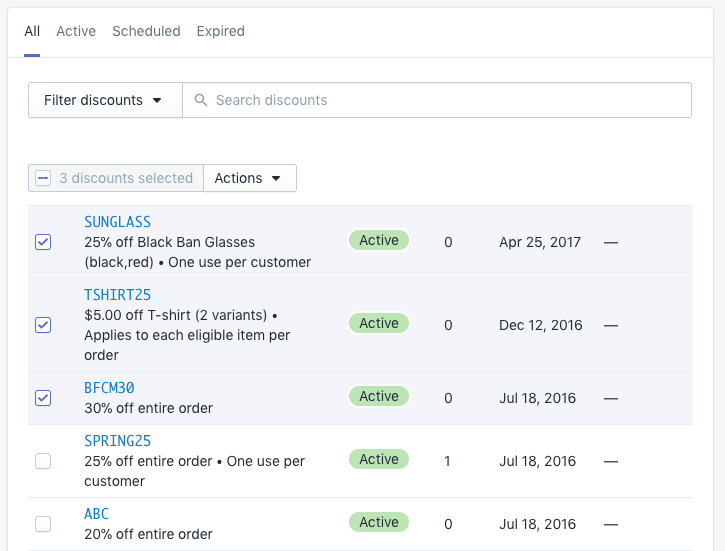Click the Apr 25, 2017 start date

[540, 242]
